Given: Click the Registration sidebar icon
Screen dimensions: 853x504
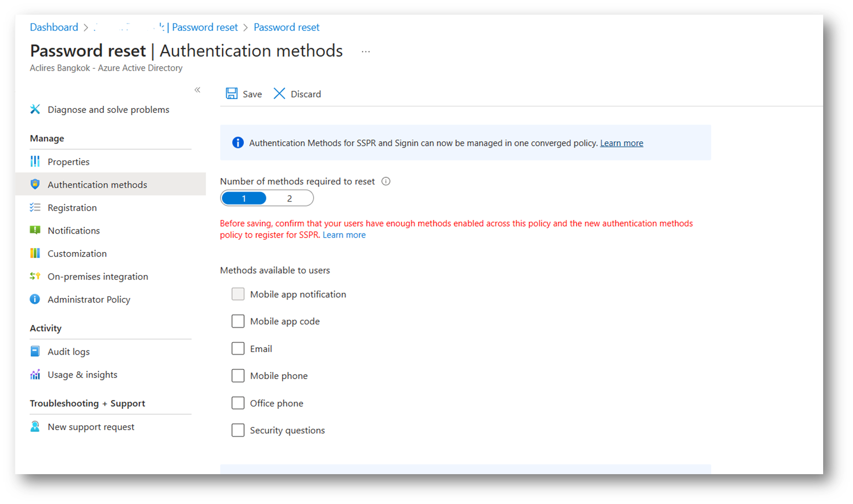Looking at the screenshot, I should 35,207.
